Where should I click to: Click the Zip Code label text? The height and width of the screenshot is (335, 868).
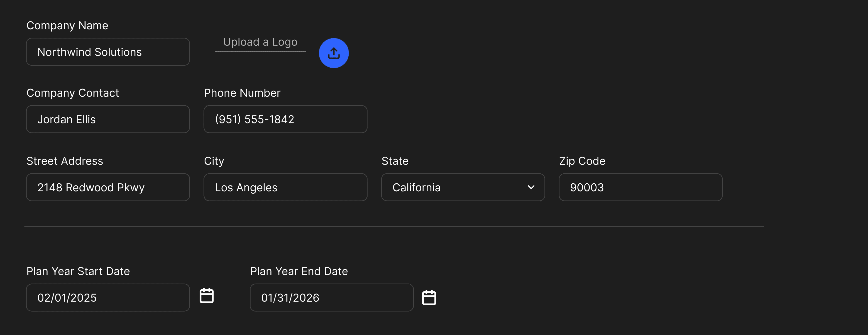pos(582,161)
